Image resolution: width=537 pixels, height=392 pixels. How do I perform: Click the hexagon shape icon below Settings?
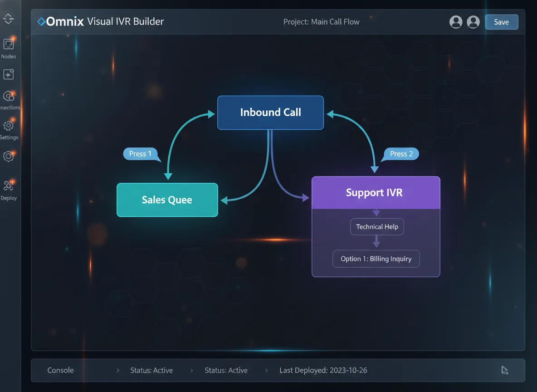[8, 156]
